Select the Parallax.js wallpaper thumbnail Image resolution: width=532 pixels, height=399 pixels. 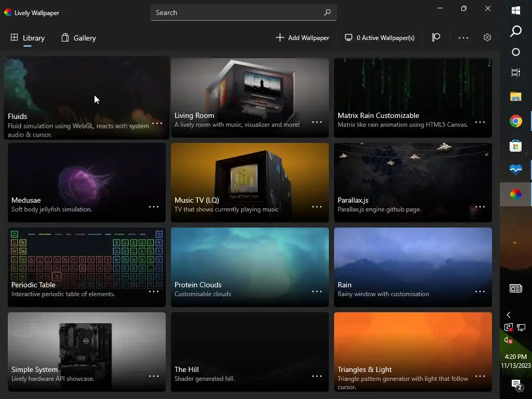[413, 182]
